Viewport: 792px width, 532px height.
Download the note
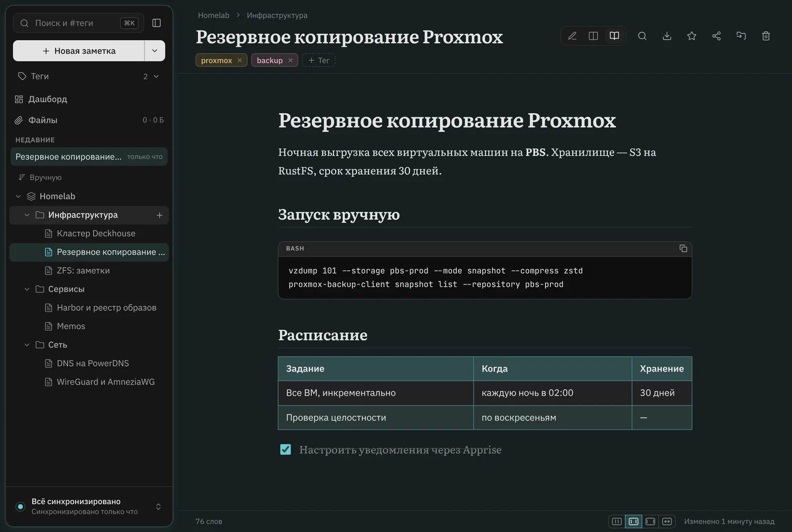click(667, 36)
